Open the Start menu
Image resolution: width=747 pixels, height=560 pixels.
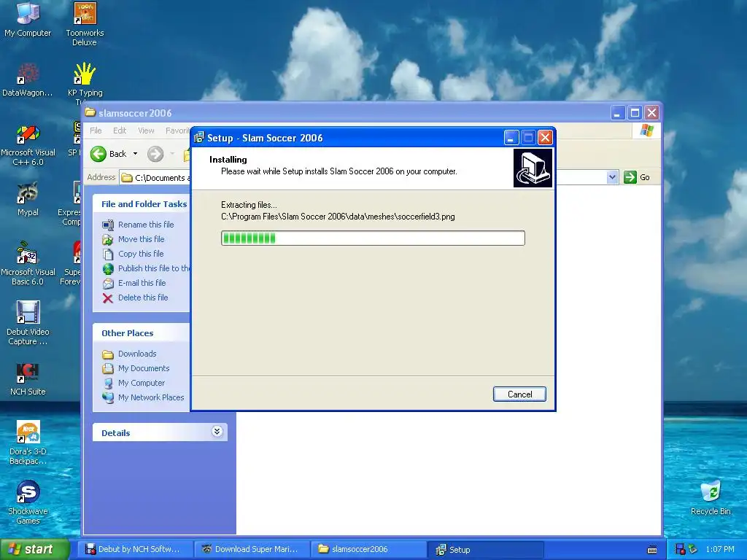[x=34, y=549]
